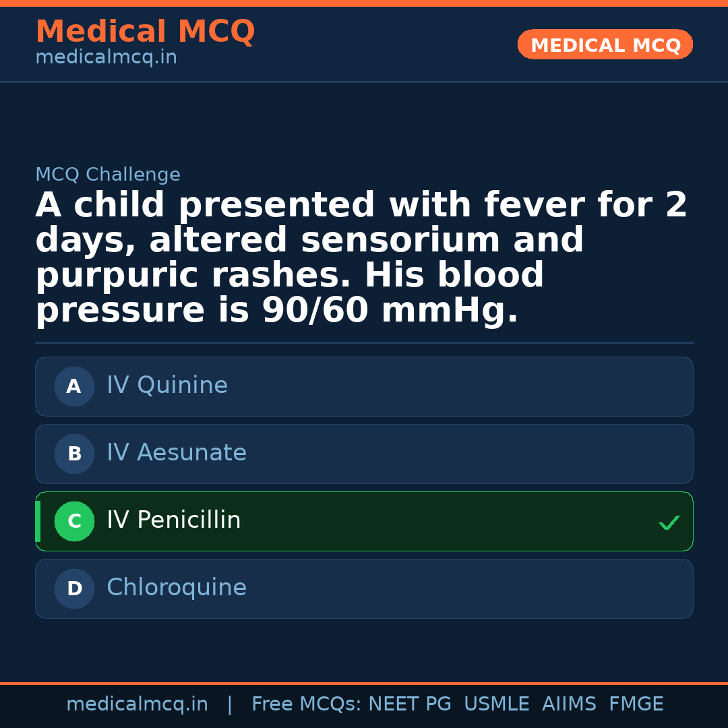This screenshot has height=728, width=728.
Task: Open the Medical MCQ header title
Action: pyautogui.click(x=145, y=32)
